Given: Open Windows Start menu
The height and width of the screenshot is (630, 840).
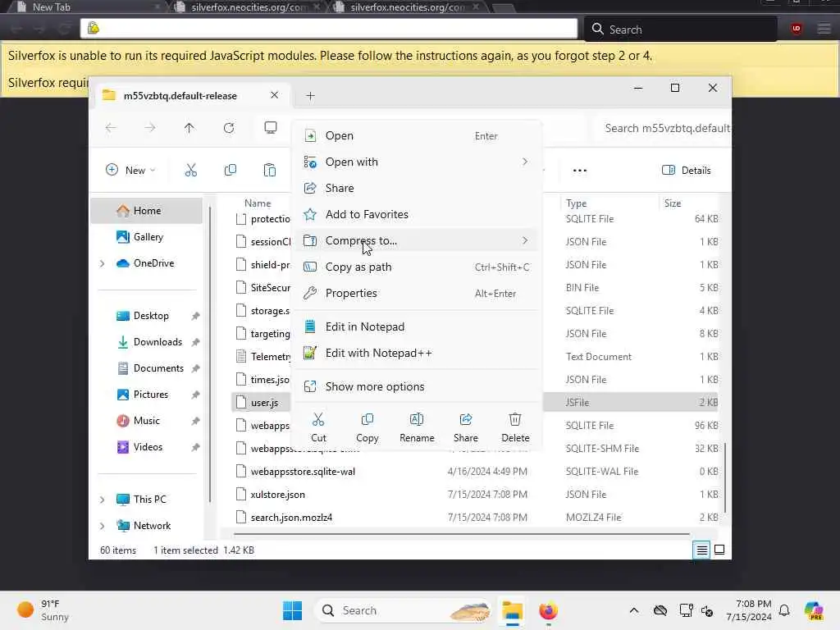Looking at the screenshot, I should [x=293, y=610].
